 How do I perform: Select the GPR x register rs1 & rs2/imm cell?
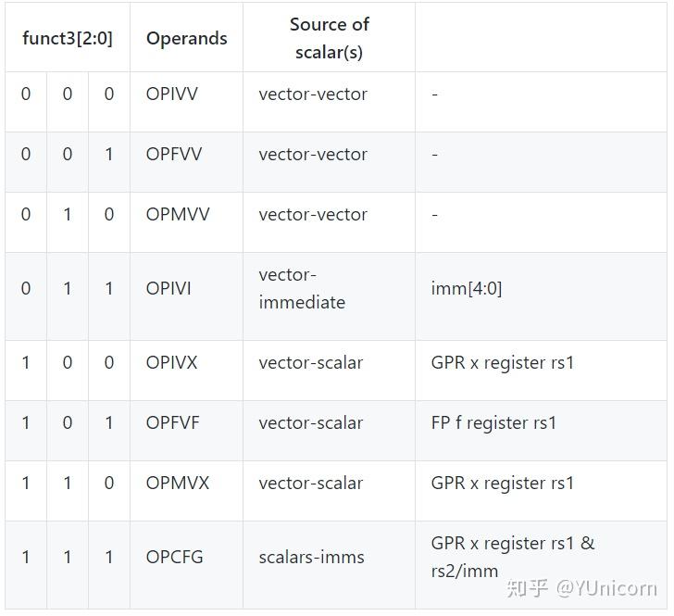[x=512, y=557]
